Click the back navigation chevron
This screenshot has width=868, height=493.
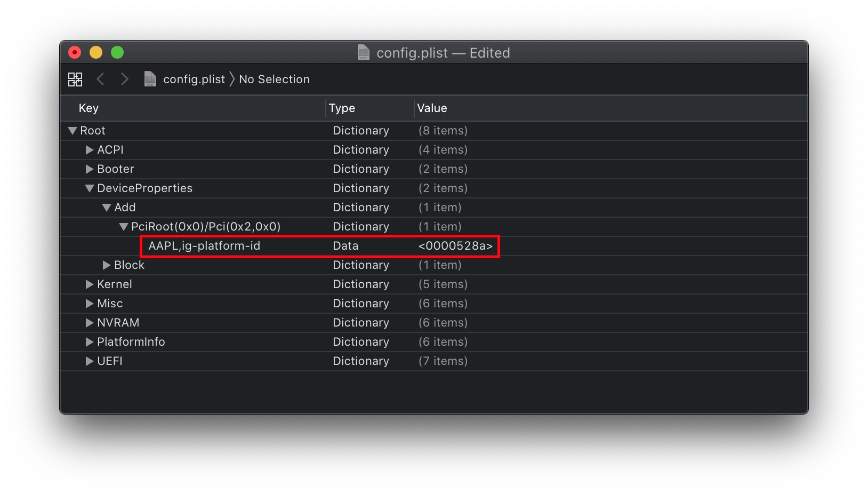pyautogui.click(x=101, y=79)
